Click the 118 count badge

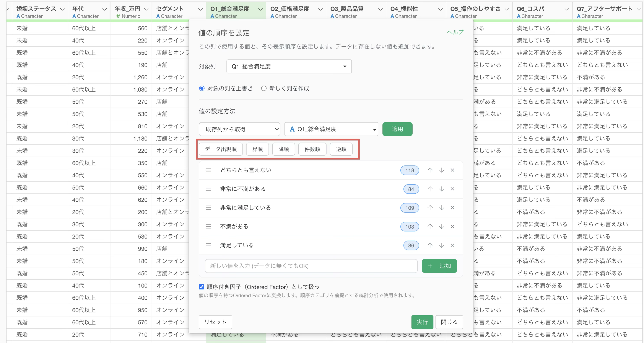(x=410, y=170)
